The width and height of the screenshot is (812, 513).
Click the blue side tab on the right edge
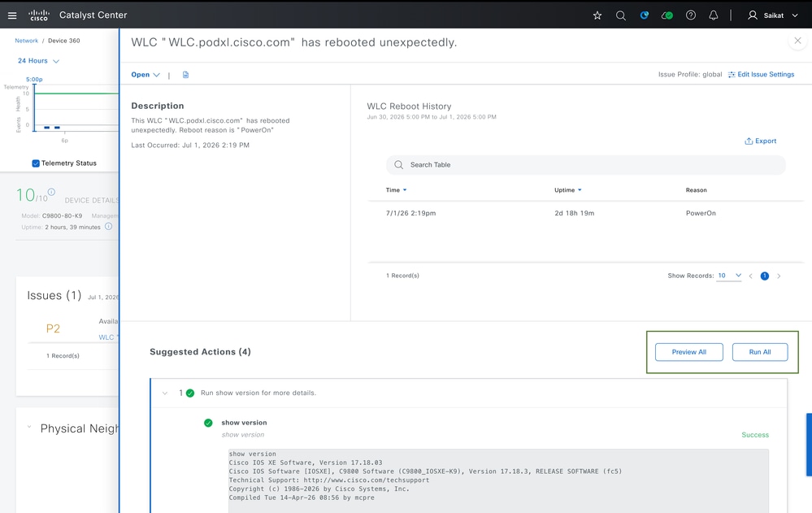[x=809, y=445]
